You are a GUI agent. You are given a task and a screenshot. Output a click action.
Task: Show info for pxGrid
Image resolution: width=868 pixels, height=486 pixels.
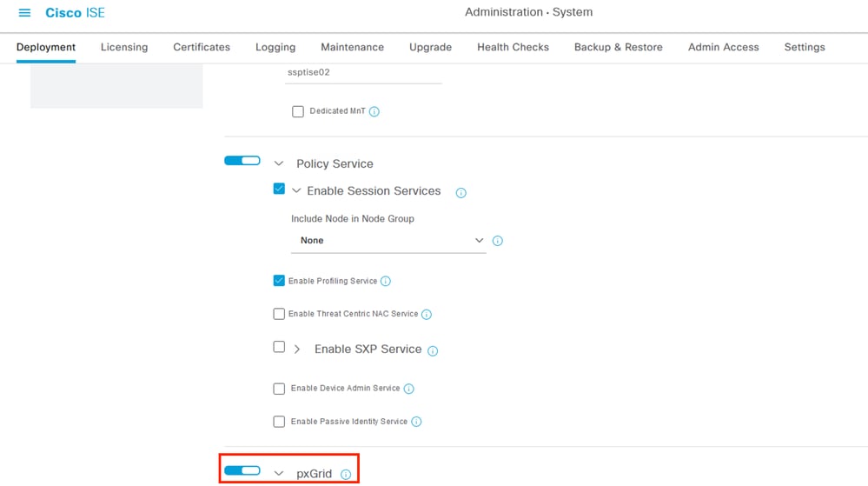pyautogui.click(x=346, y=475)
